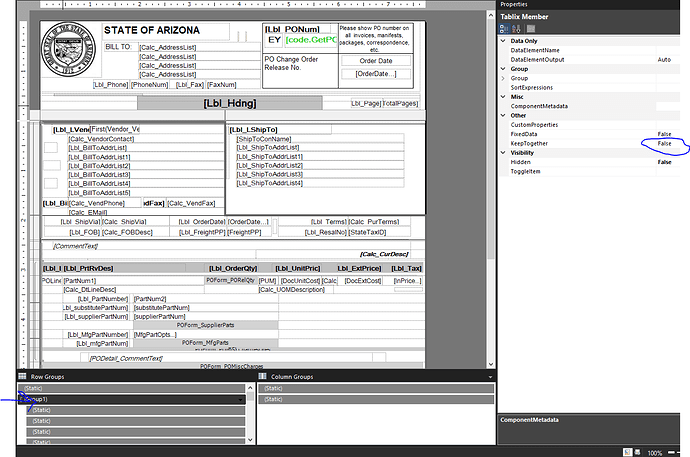Change the FixedData property value
The height and width of the screenshot is (457, 690).
[664, 134]
